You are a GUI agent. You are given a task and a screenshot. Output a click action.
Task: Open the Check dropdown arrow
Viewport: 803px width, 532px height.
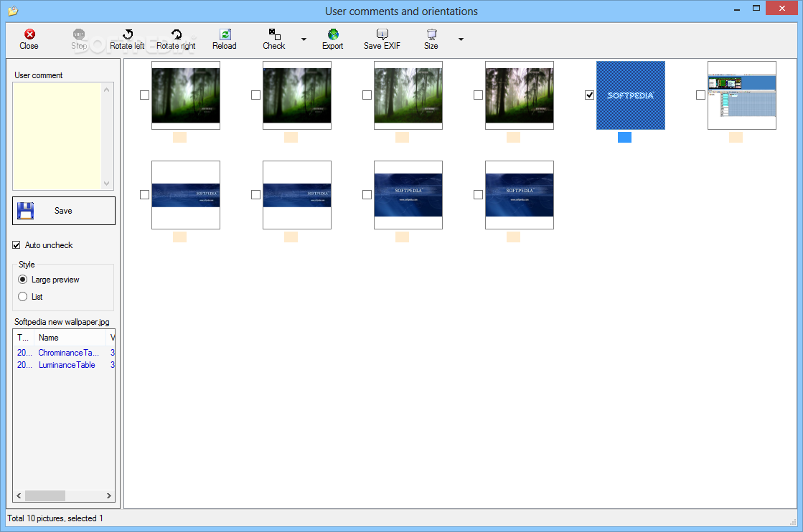tap(304, 39)
